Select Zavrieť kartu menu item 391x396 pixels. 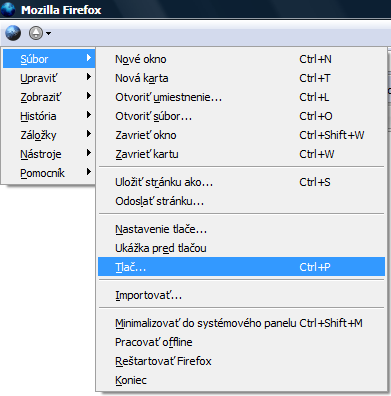(x=241, y=154)
